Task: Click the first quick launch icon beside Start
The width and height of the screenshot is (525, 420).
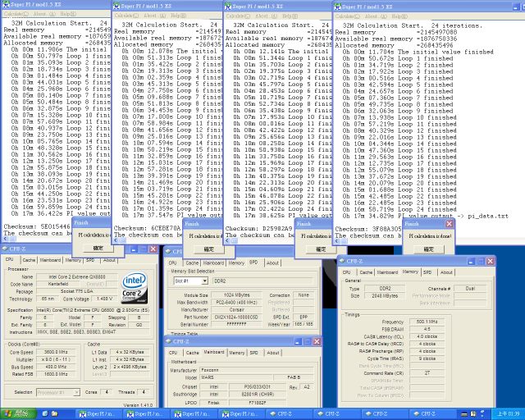Action: [x=45, y=414]
